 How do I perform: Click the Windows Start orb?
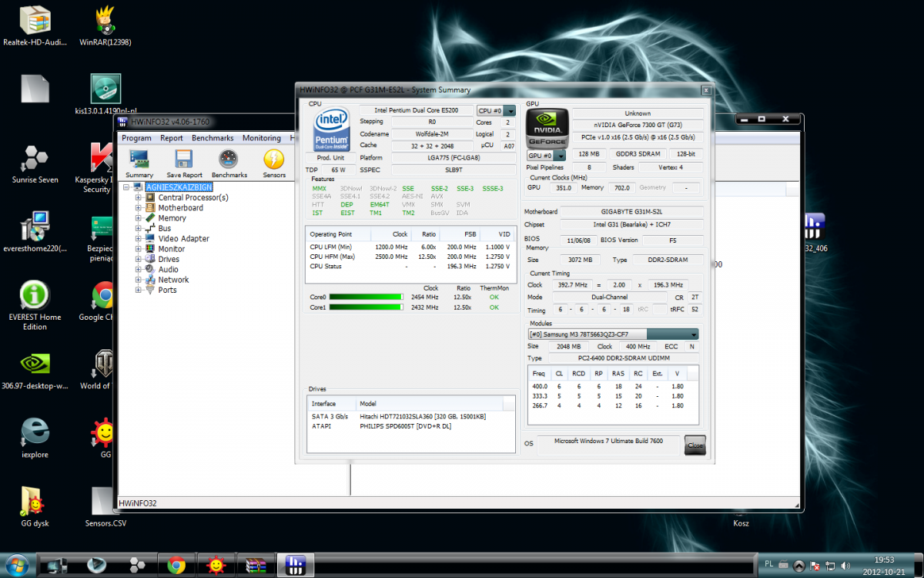tap(16, 565)
